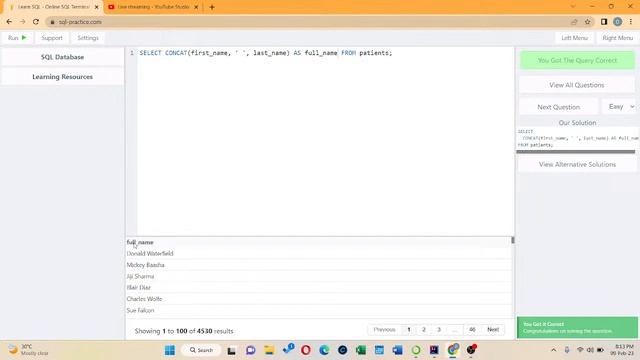Open Word from the taskbar
The width and height of the screenshot is (640, 360).
397,350
